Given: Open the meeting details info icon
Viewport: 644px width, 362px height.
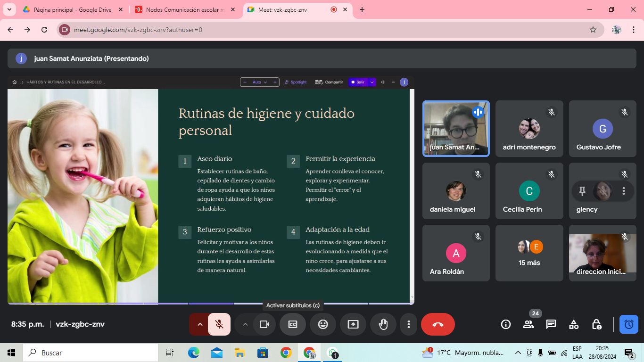Looking at the screenshot, I should (x=506, y=324).
